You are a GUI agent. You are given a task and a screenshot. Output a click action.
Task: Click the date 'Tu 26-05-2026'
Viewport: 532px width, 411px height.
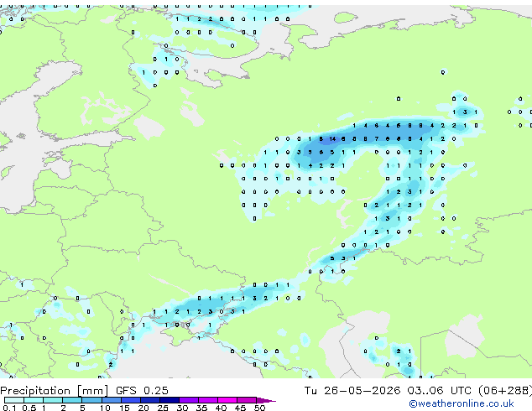click(x=352, y=391)
